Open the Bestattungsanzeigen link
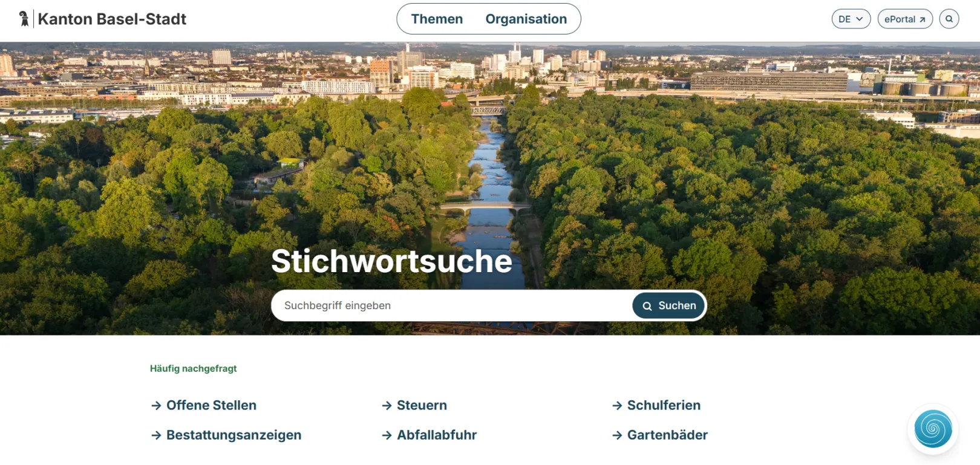This screenshot has width=980, height=465. [226, 435]
